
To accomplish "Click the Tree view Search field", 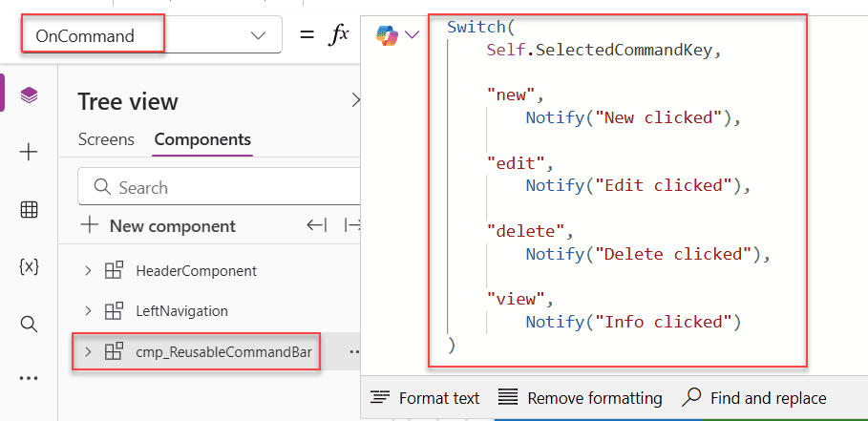I will (x=220, y=187).
